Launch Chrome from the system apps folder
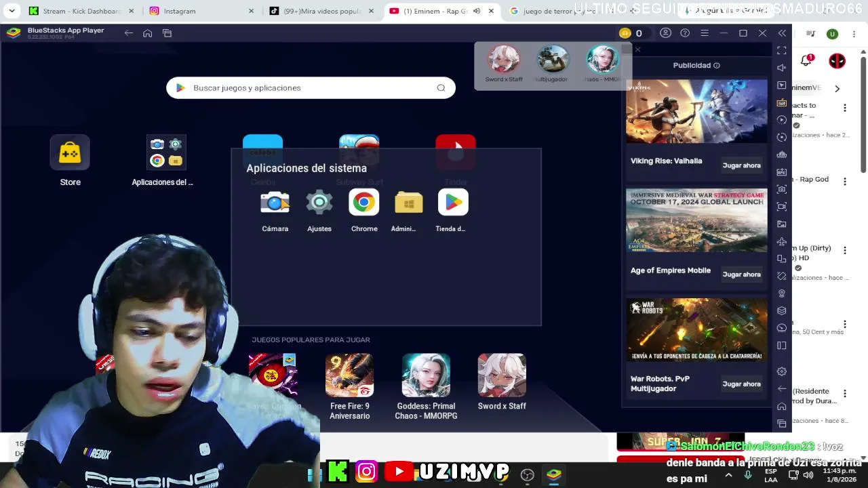The image size is (868, 488). 364,203
